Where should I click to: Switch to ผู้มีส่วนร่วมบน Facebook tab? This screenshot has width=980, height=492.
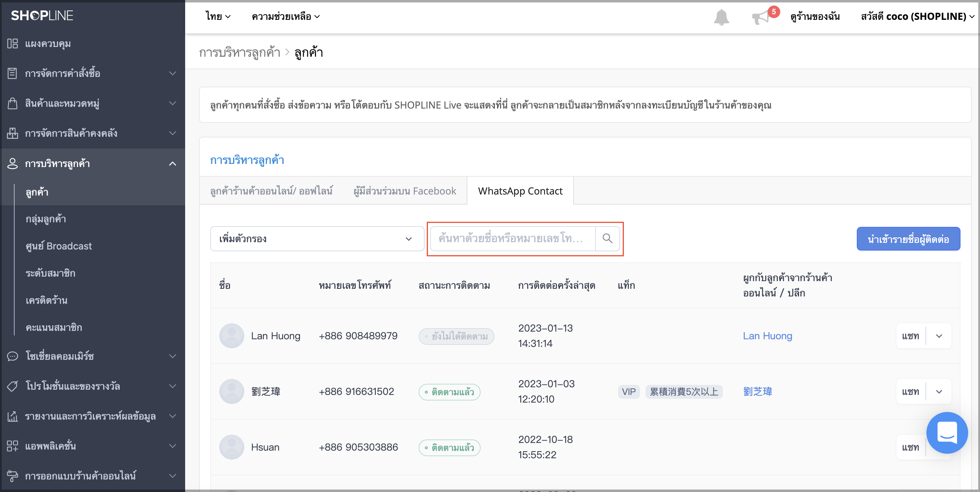point(405,191)
